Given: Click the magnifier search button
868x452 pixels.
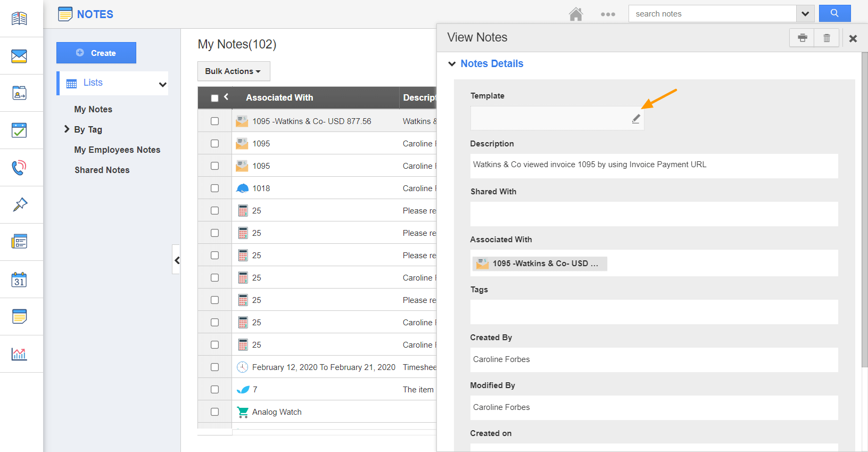Looking at the screenshot, I should click(834, 13).
